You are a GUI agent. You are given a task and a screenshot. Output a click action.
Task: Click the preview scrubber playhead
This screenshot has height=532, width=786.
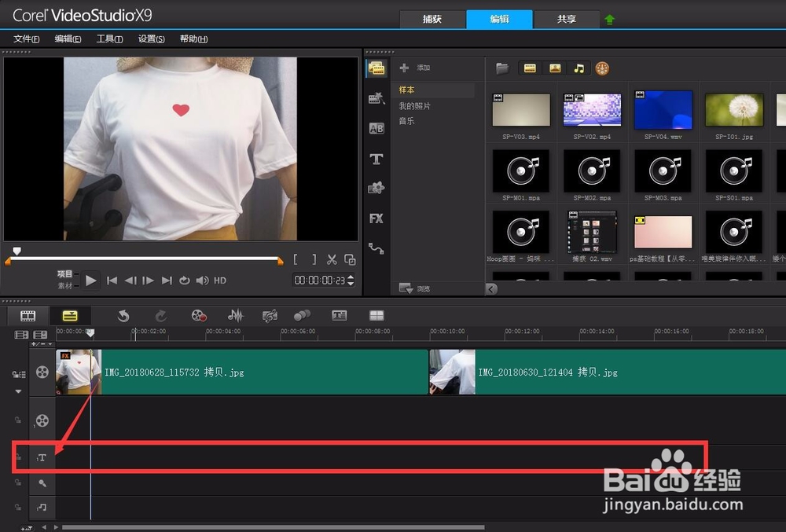(17, 251)
